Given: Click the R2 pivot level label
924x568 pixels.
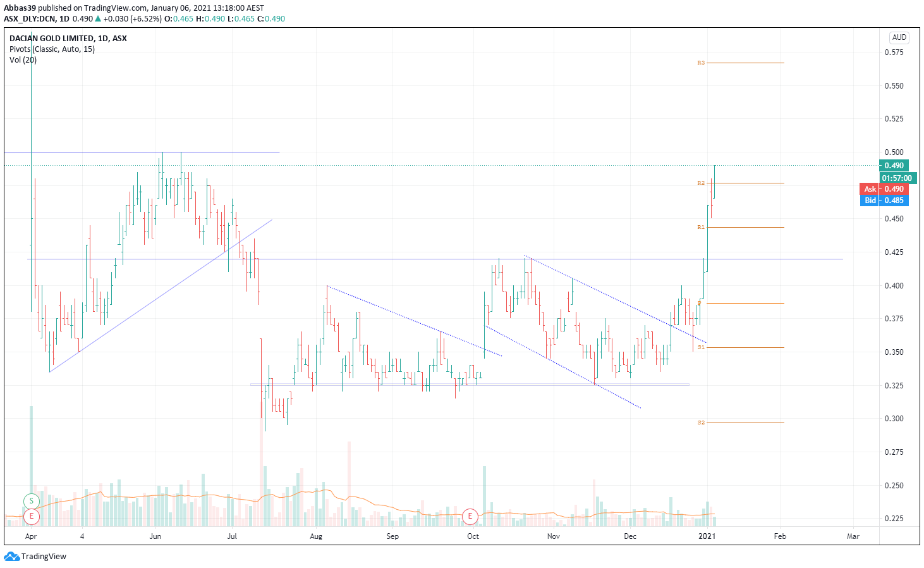Looking at the screenshot, I should click(701, 183).
